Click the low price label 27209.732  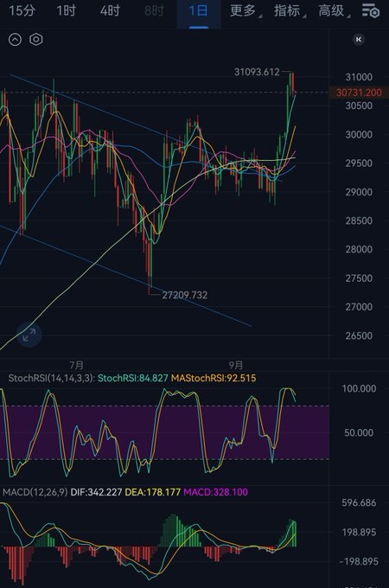(184, 295)
